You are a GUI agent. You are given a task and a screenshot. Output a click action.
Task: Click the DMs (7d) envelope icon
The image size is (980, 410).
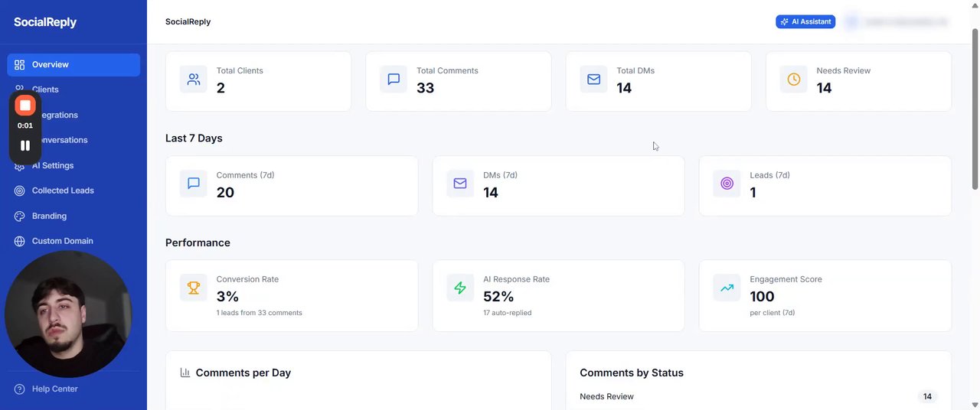point(460,184)
